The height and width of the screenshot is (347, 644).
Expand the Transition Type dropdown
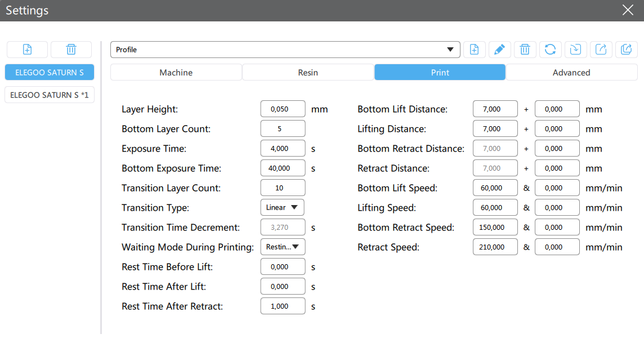(283, 207)
